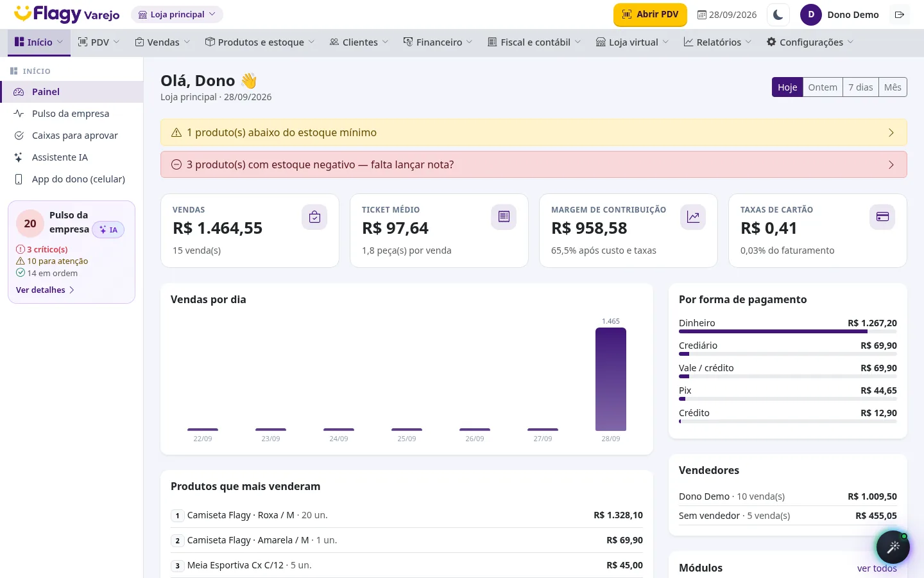Click Taxas de cartão card icon
This screenshot has height=578, width=924.
coord(882,217)
